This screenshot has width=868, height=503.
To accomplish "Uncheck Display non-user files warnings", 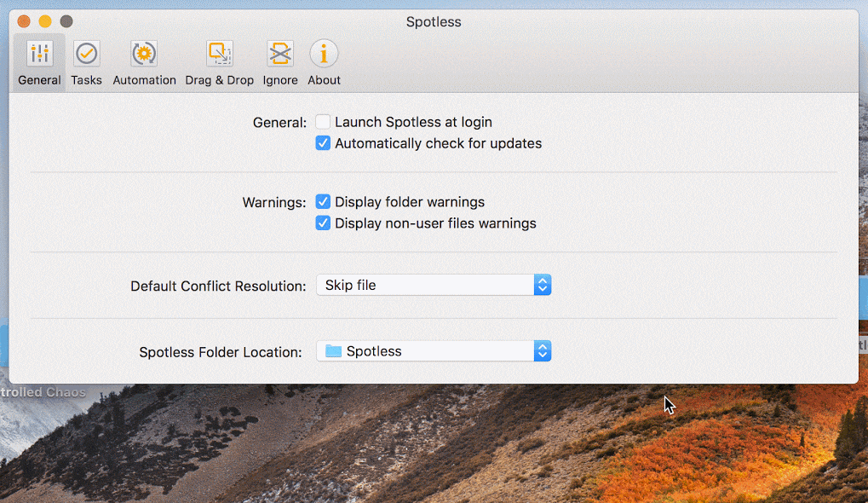I will coord(323,223).
